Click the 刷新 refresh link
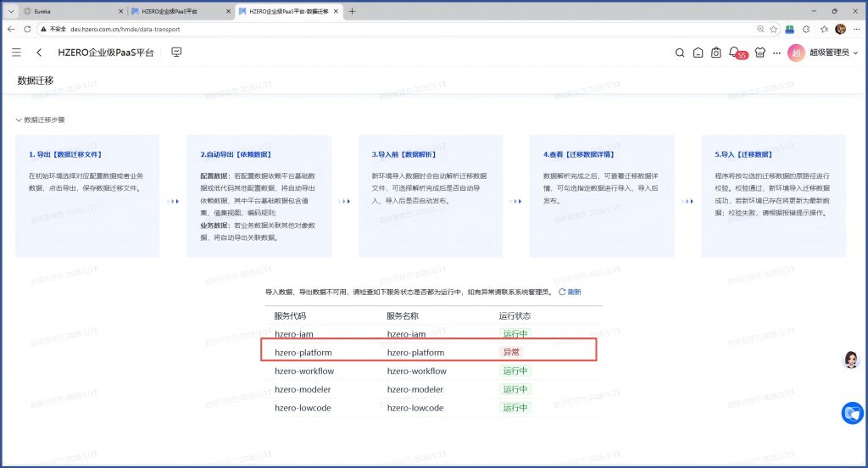The width and height of the screenshot is (868, 468). pos(570,292)
